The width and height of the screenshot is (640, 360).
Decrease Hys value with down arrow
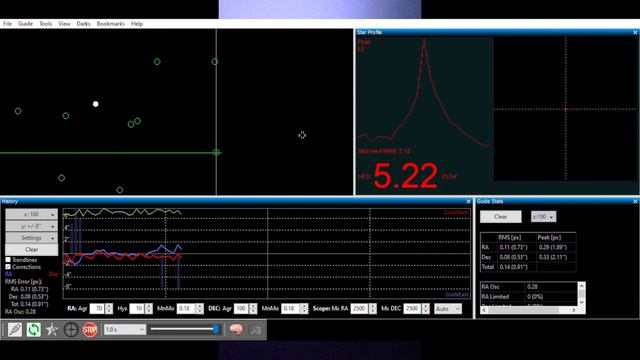click(149, 312)
